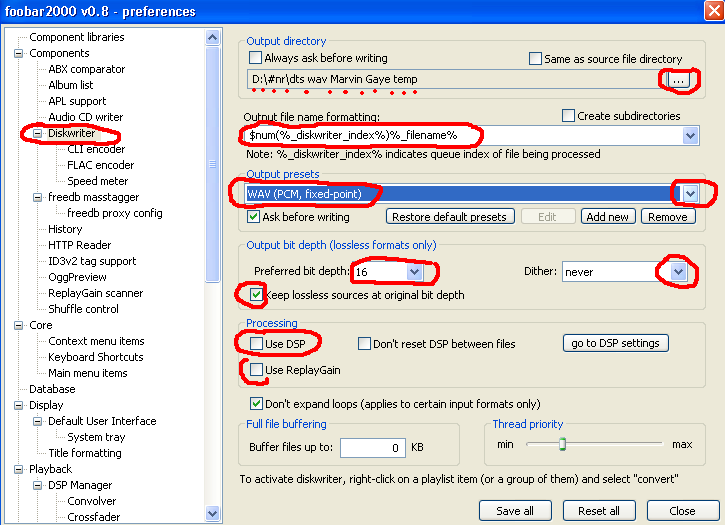This screenshot has width=725, height=525.
Task: Collapse the DSP Manager node
Action: (x=37, y=485)
